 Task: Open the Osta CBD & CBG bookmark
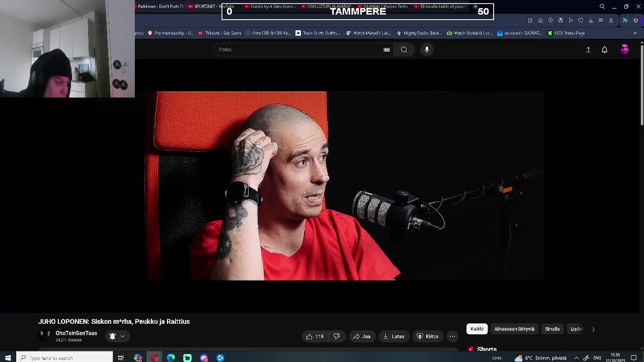(x=268, y=33)
